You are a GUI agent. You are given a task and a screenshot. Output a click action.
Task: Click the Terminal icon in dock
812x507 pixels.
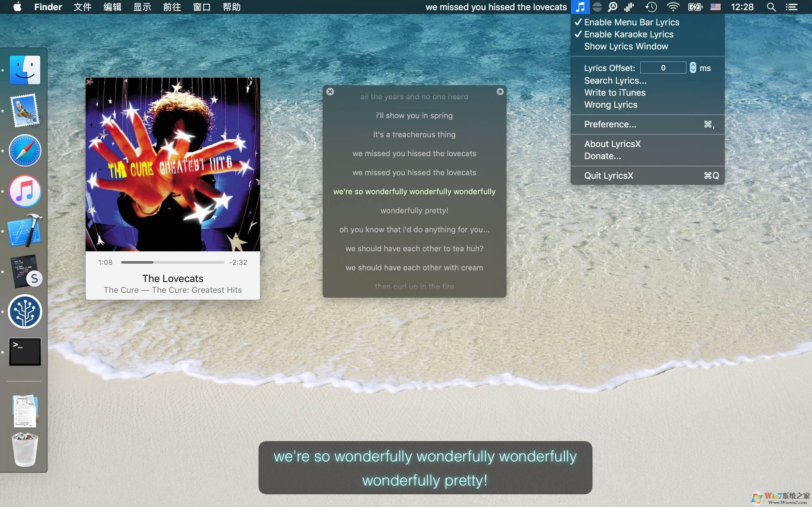[x=24, y=352]
